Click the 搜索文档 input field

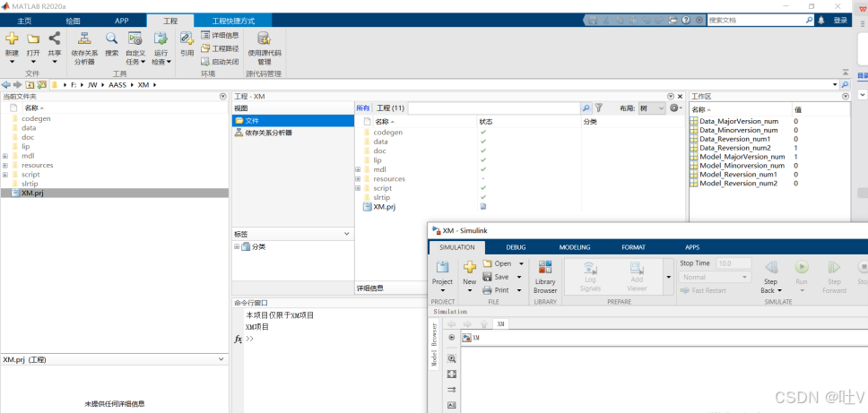[x=756, y=20]
